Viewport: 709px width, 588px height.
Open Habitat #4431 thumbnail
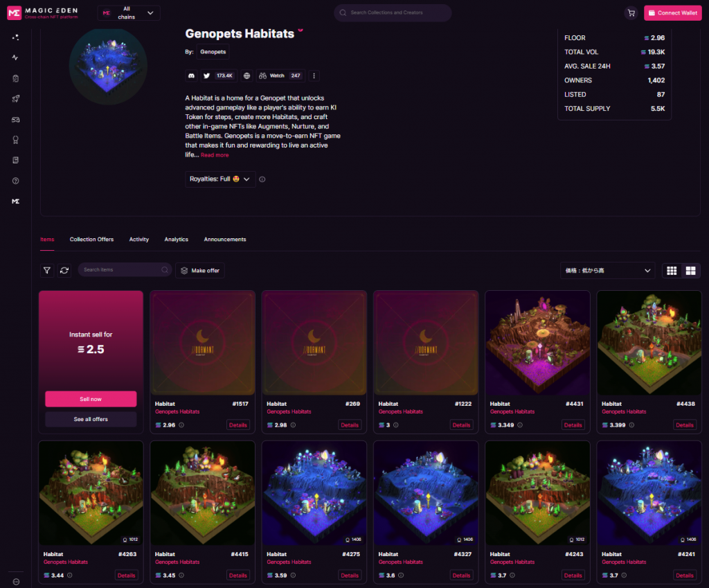click(537, 343)
